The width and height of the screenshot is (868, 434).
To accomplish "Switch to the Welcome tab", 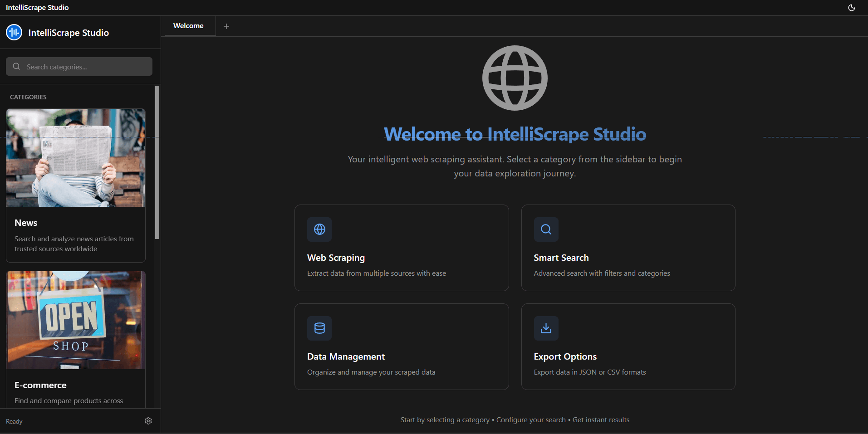I will click(x=188, y=26).
